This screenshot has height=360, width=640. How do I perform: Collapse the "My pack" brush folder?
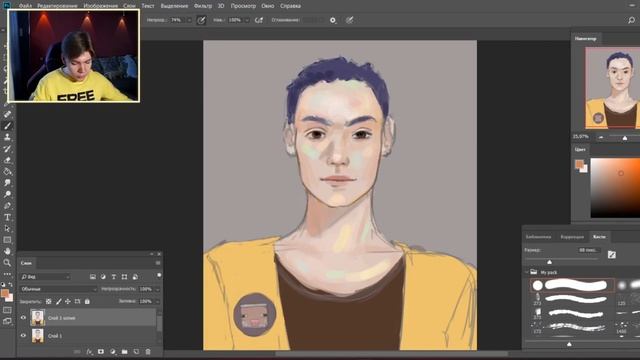pyautogui.click(x=527, y=272)
